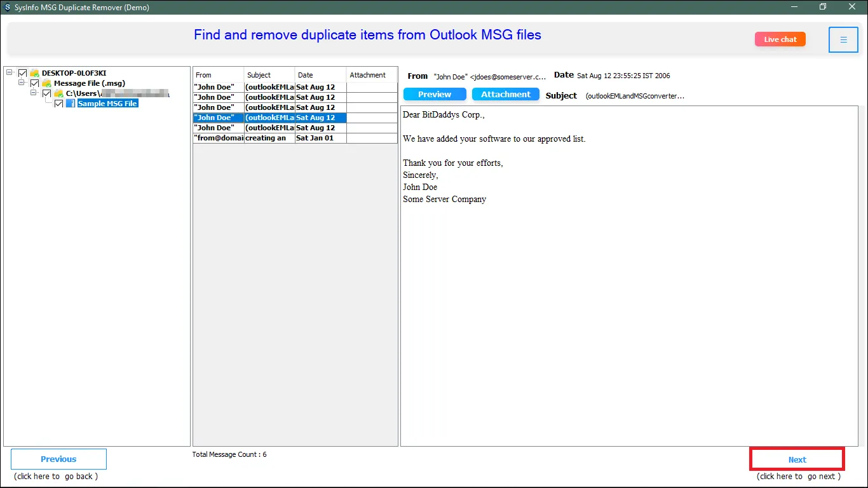Viewport: 868px width, 488px height.
Task: Click the C:\Users folder icon in tree
Action: pyautogui.click(x=59, y=93)
